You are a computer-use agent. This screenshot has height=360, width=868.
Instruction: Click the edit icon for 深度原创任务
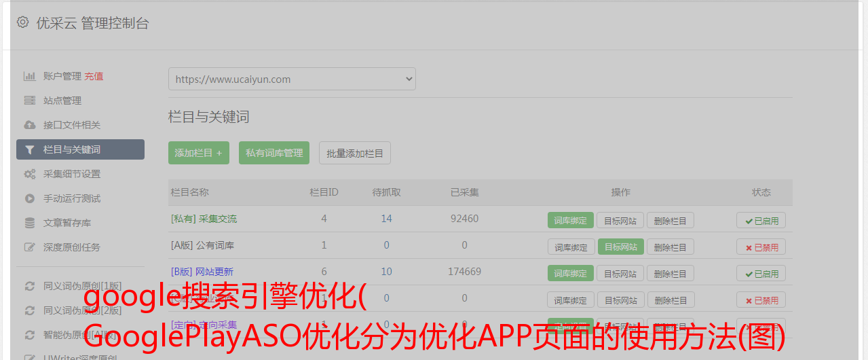point(29,247)
